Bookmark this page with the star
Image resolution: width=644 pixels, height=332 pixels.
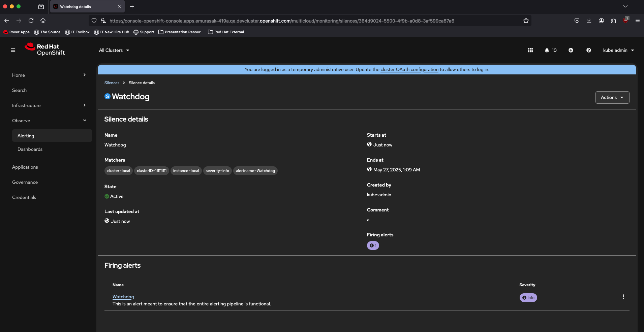click(526, 21)
